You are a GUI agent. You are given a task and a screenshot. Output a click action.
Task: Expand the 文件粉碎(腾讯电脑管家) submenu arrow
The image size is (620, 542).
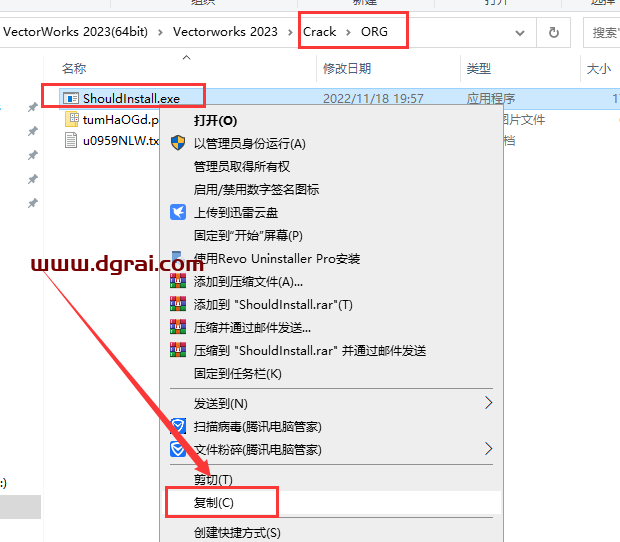489,449
